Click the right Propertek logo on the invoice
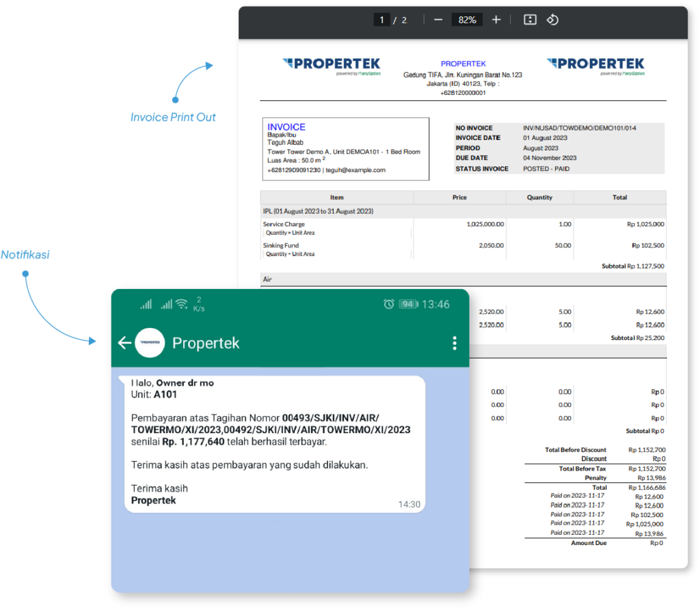Viewport: 700px width, 612px height. (x=595, y=66)
